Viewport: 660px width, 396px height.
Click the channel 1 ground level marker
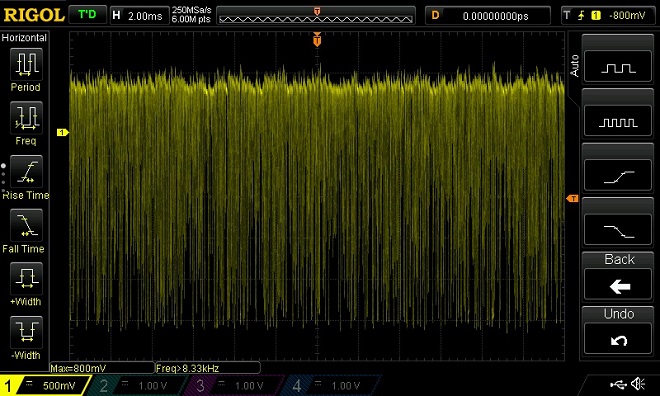tap(62, 133)
